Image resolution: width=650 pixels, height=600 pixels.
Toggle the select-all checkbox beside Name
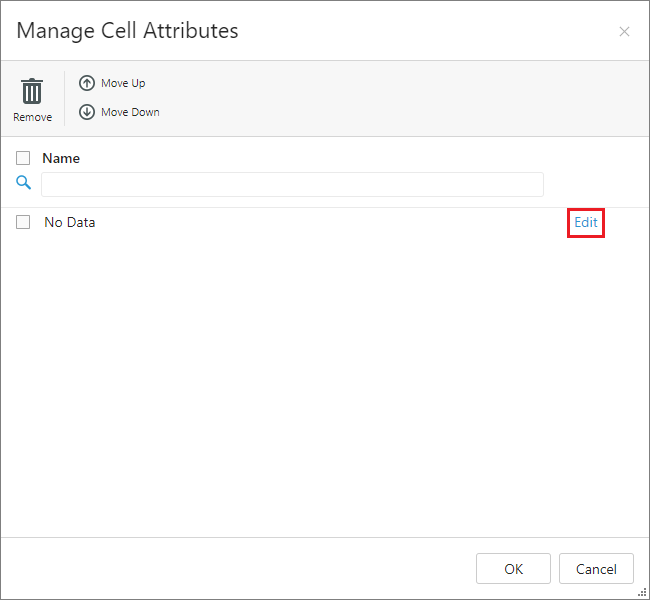click(23, 158)
